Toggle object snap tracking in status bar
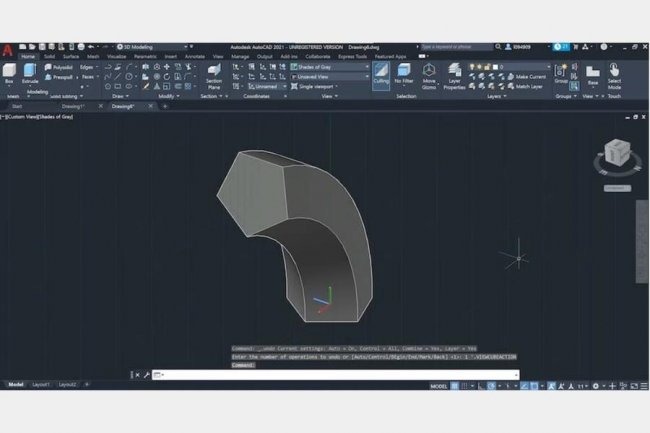 (x=524, y=386)
